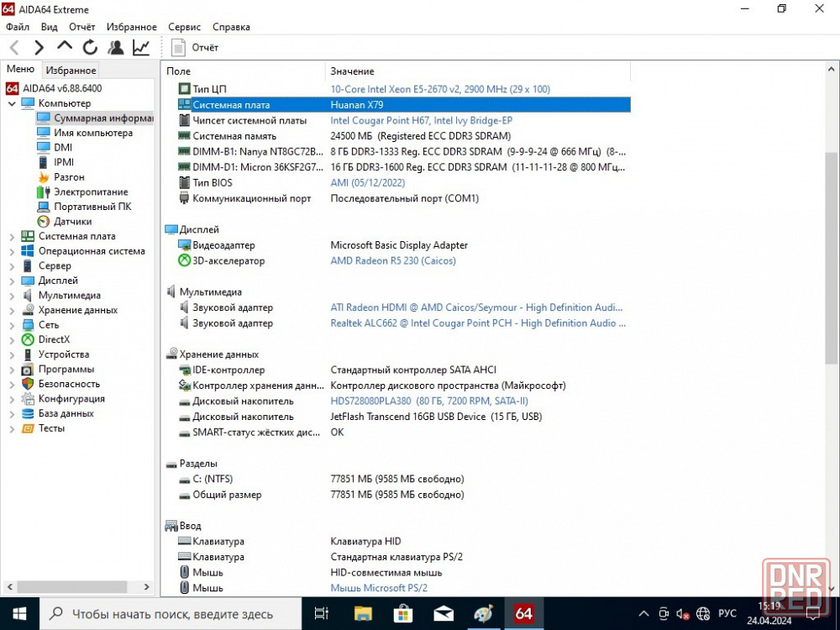Expand the Операционная система tree node
Viewport: 840px width, 630px height.
(12, 251)
